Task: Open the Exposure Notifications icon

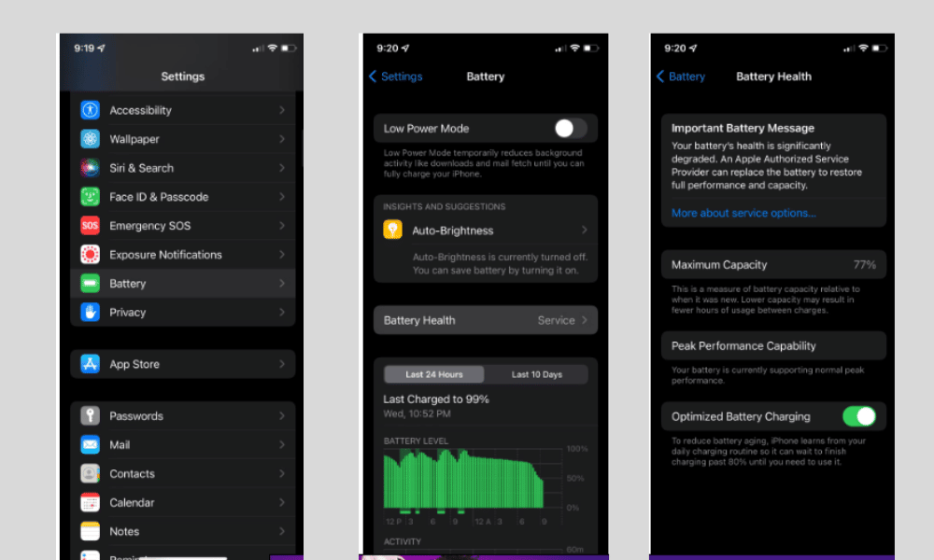Action: 90,255
